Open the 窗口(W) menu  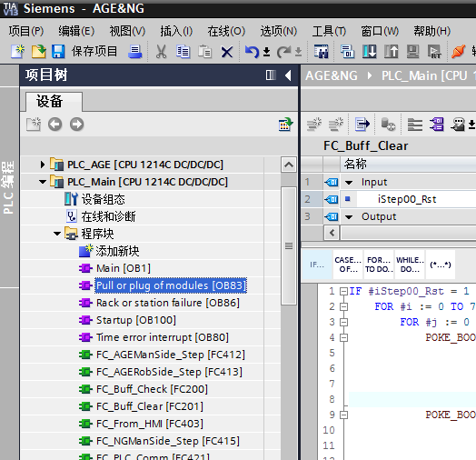click(x=380, y=31)
